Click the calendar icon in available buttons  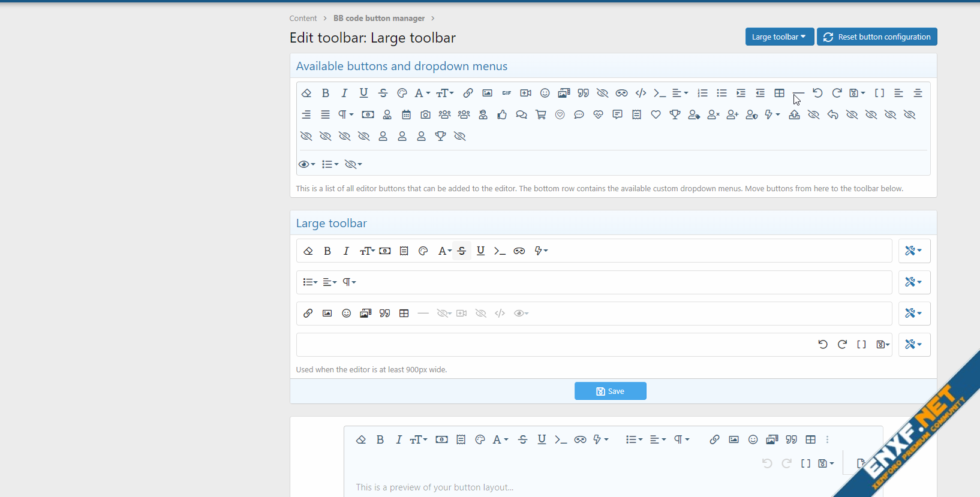point(406,115)
